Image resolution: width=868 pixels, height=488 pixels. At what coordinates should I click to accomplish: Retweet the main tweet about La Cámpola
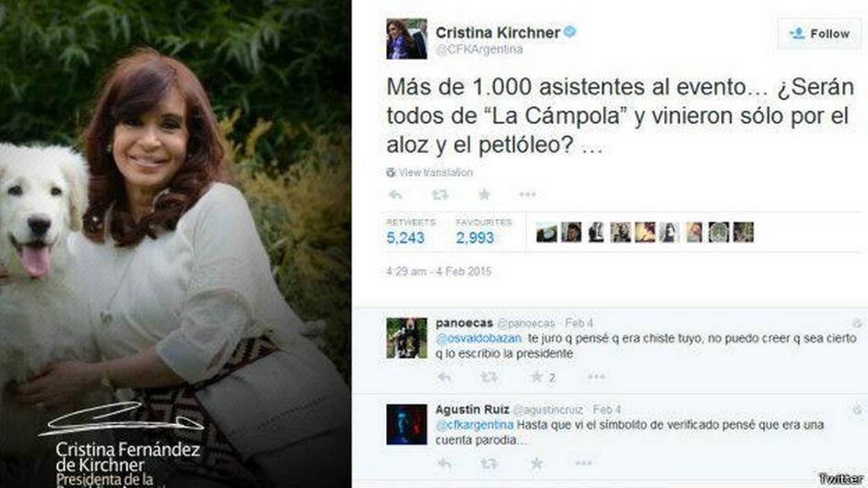pyautogui.click(x=440, y=195)
